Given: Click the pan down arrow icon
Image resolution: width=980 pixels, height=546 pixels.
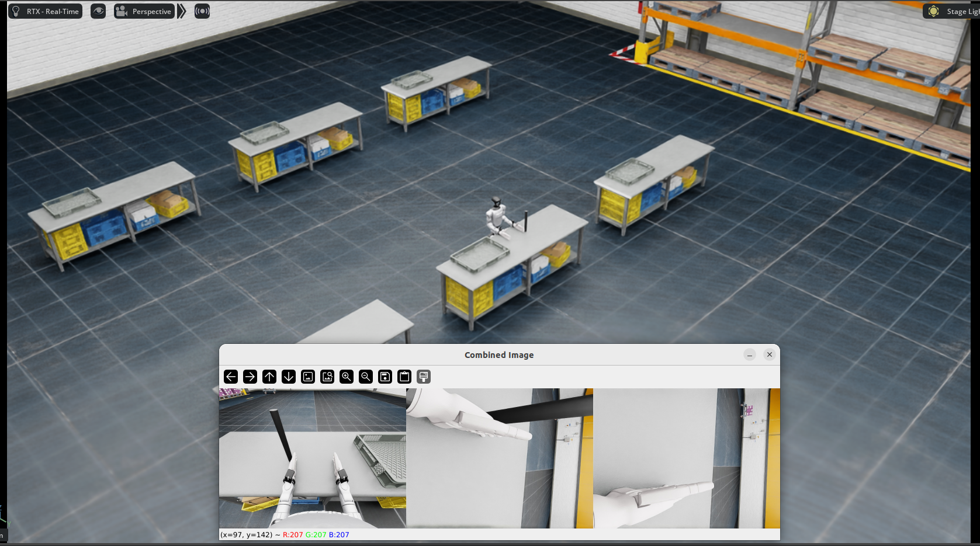Looking at the screenshot, I should (x=289, y=377).
